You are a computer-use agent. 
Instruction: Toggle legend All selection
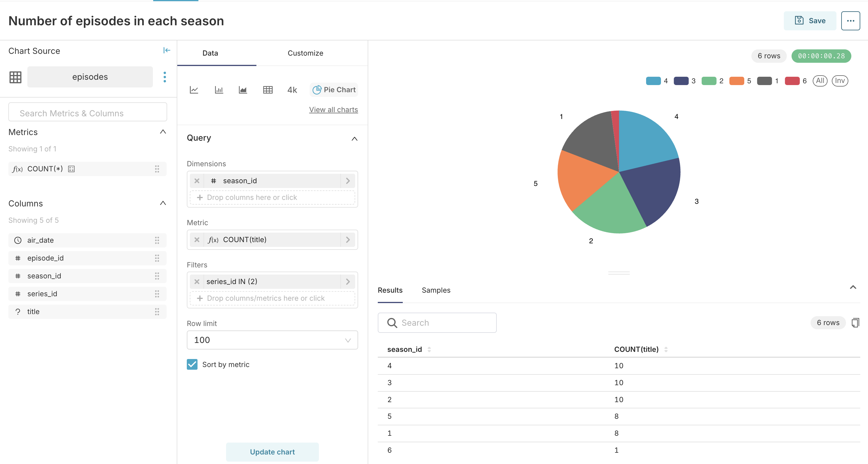point(820,81)
